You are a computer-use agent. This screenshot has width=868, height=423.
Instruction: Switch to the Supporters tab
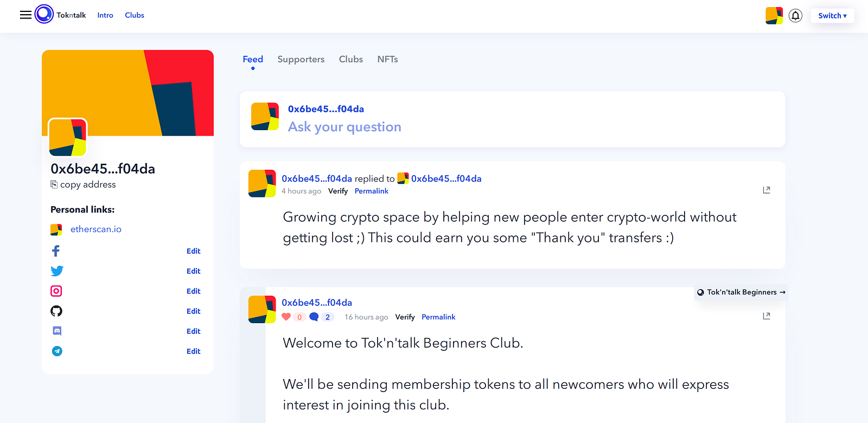tap(301, 59)
